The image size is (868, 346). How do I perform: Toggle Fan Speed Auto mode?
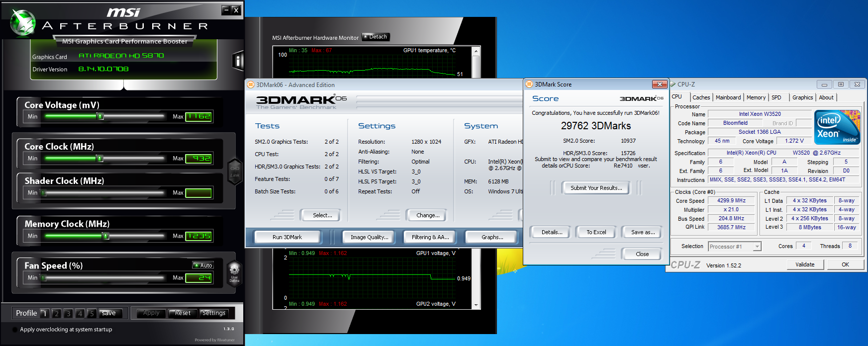click(203, 265)
